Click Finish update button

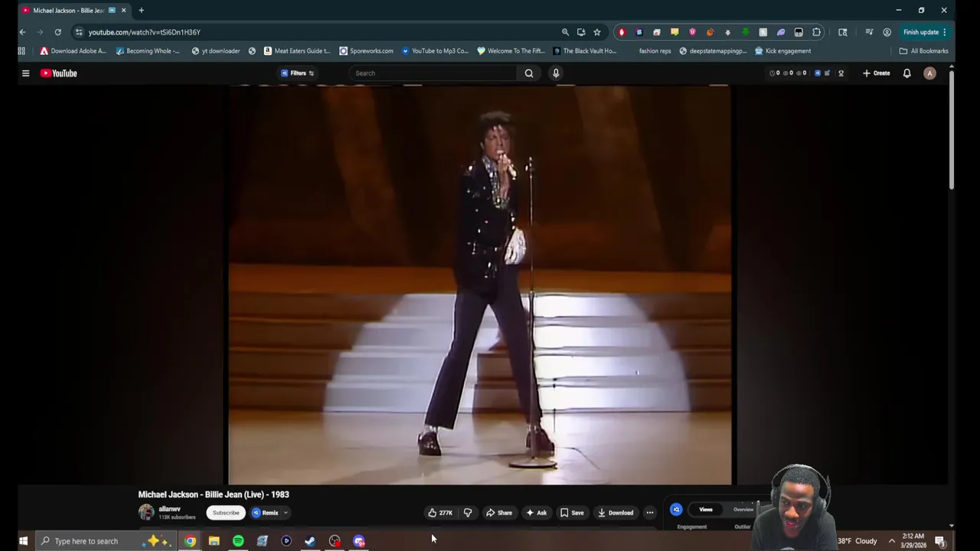[925, 32]
